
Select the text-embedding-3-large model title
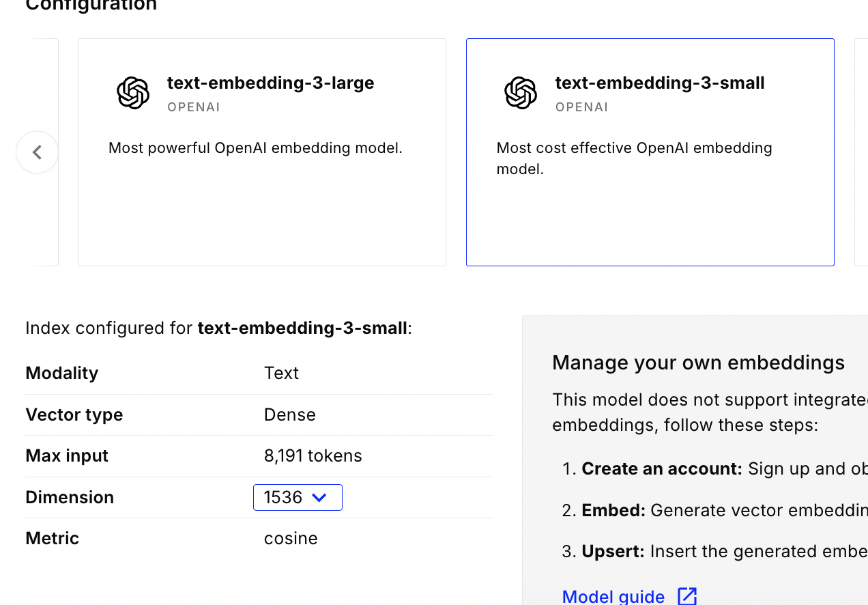(270, 83)
